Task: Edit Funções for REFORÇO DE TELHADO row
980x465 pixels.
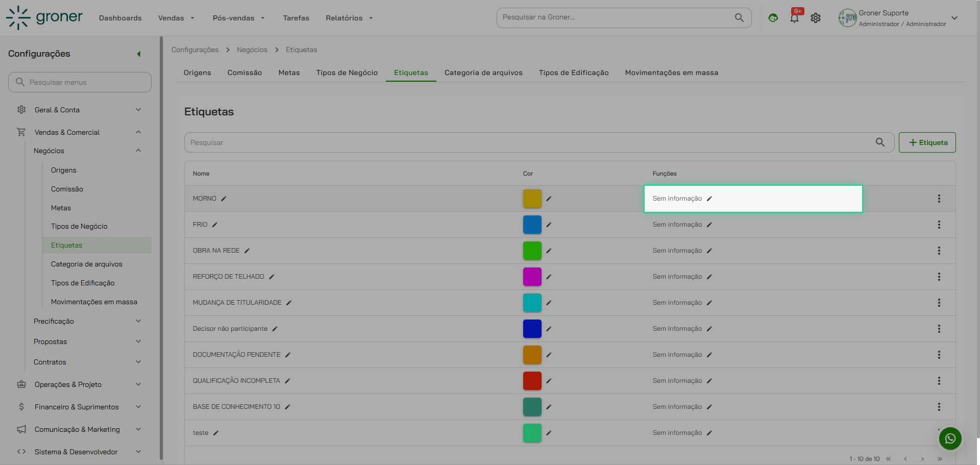Action: coord(709,277)
